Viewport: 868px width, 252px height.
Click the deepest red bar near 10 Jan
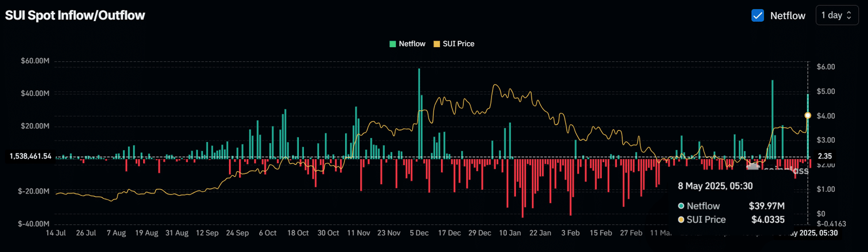pos(523,188)
